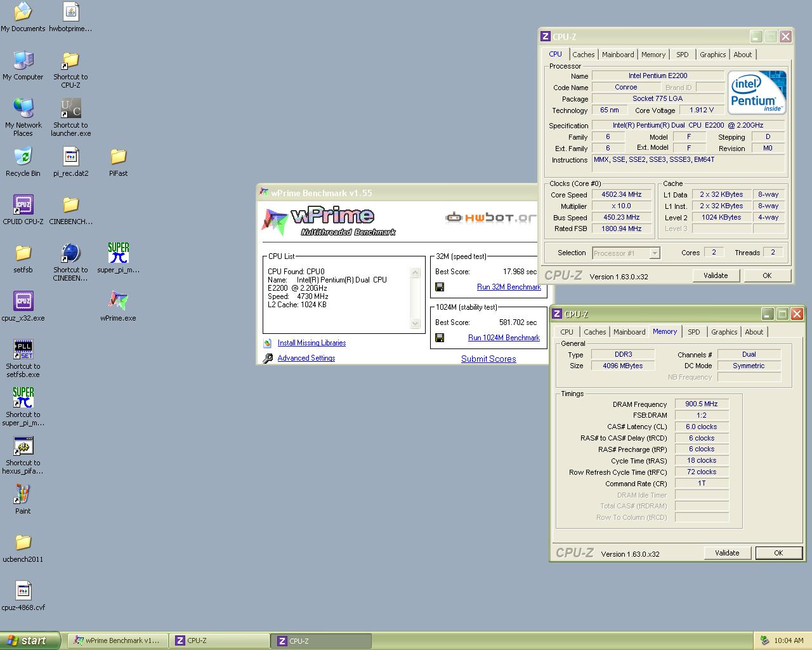Click scroll up arrow in CPU List
The height and width of the screenshot is (650, 812).
416,272
